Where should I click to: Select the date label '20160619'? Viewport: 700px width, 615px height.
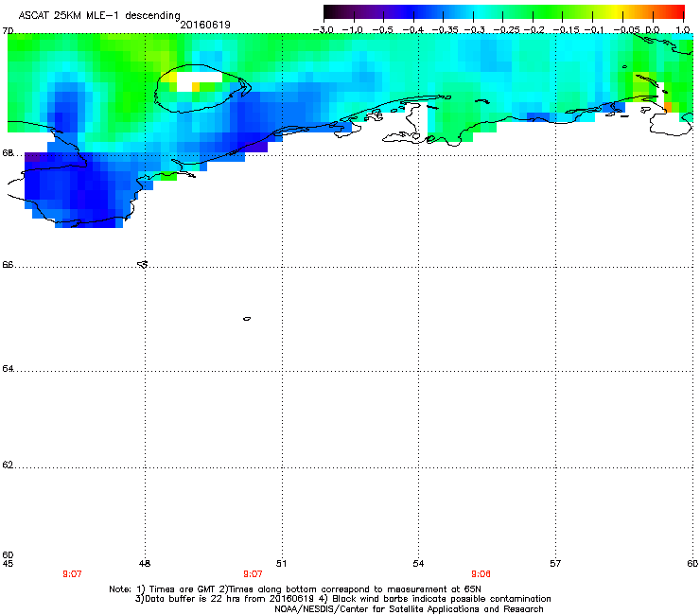pyautogui.click(x=205, y=25)
